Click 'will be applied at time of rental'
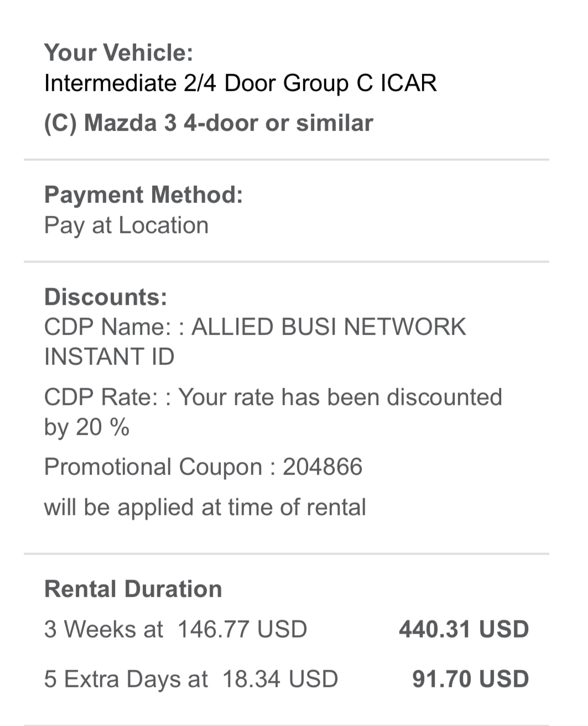The image size is (588, 726). click(x=205, y=507)
